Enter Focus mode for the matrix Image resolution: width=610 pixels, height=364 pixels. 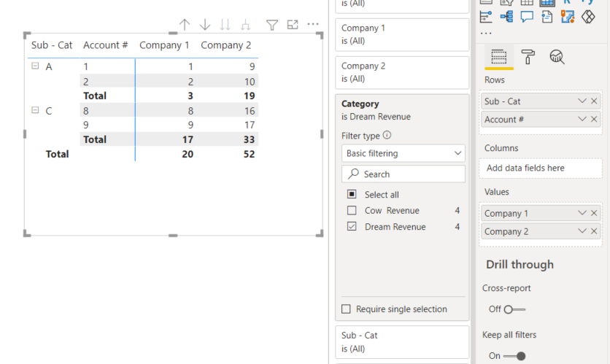pos(293,25)
